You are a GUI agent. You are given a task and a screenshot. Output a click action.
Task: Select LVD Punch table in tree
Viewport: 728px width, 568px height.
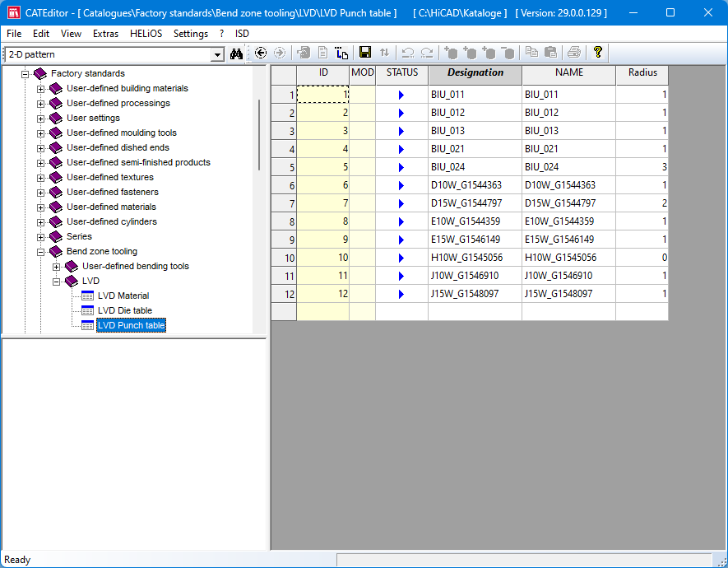pyautogui.click(x=131, y=325)
